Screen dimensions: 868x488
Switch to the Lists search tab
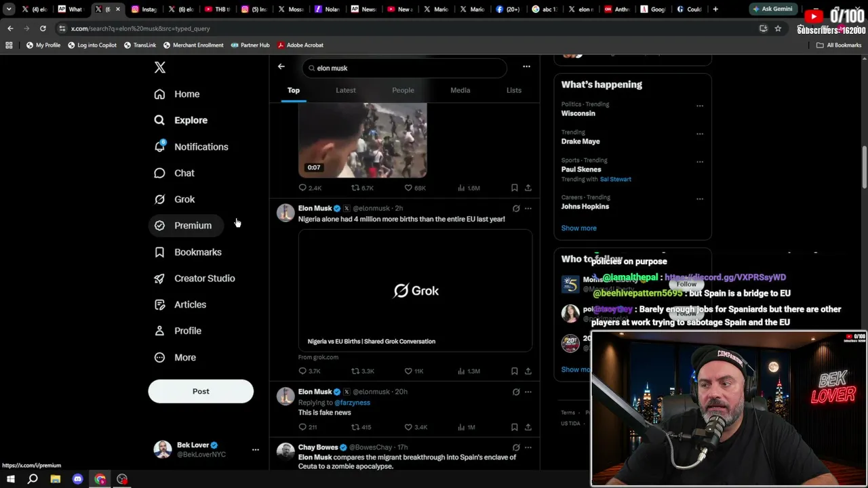coord(514,90)
